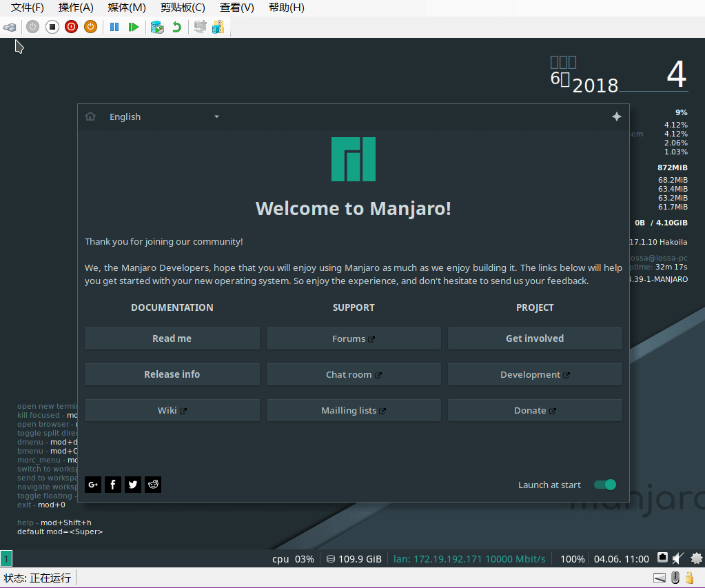705x588 pixels.
Task: Click the DOCUMENTATION column heading
Action: (x=172, y=307)
